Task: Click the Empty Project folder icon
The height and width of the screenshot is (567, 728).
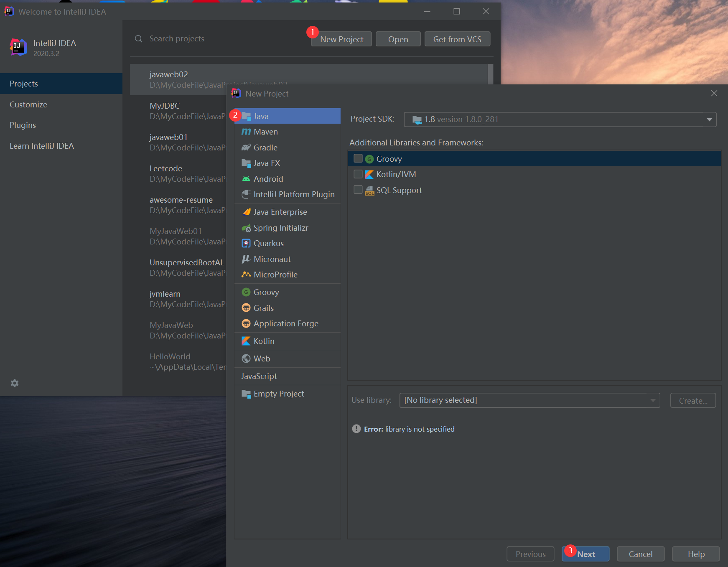Action: [x=246, y=394]
